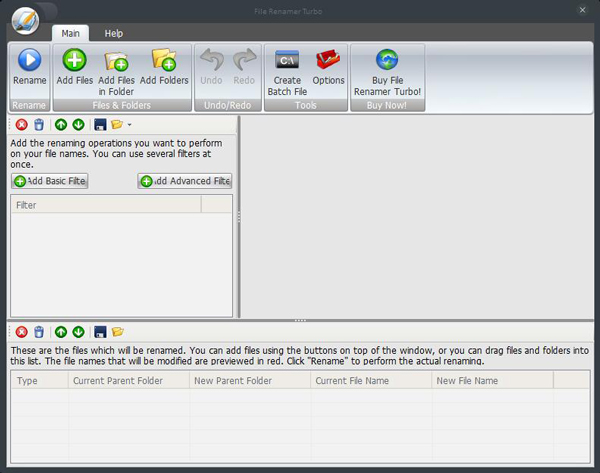Move file up in file list
This screenshot has height=473, width=600.
61,332
